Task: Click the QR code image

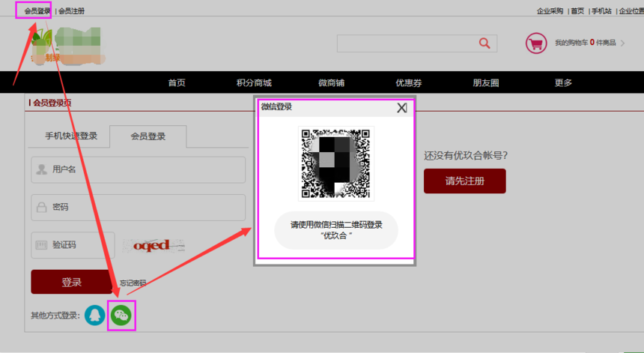Action: click(x=335, y=163)
